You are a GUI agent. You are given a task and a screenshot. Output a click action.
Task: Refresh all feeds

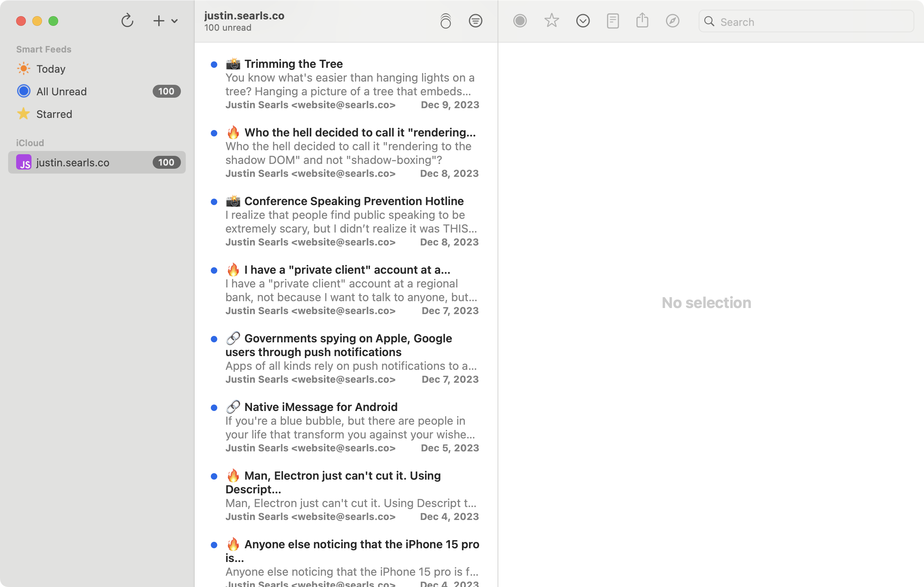coord(127,21)
